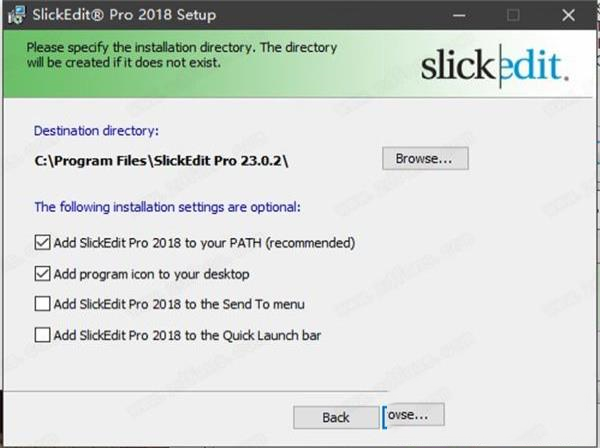Uncheck Add program icon to your desktop

42,274
